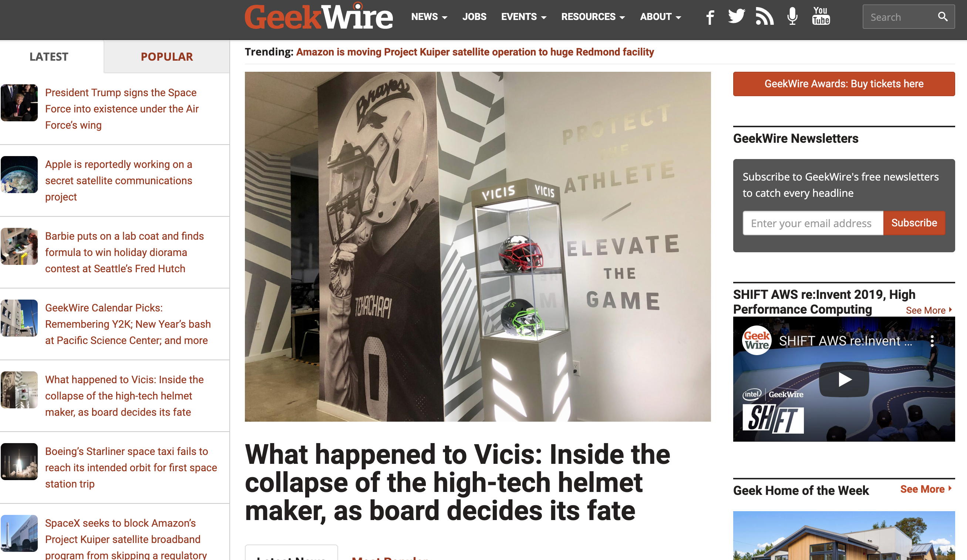967x560 pixels.
Task: Switch to the POPULAR tab
Action: tap(166, 57)
